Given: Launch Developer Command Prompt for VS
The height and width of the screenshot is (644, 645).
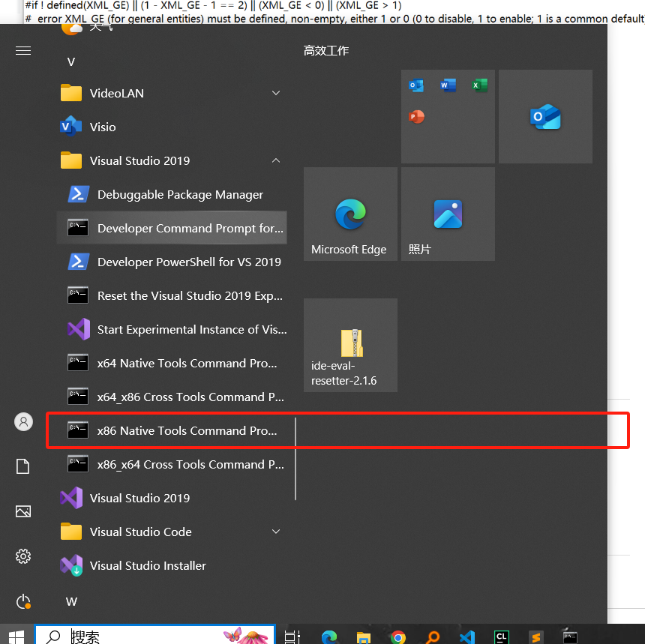Looking at the screenshot, I should click(x=172, y=228).
